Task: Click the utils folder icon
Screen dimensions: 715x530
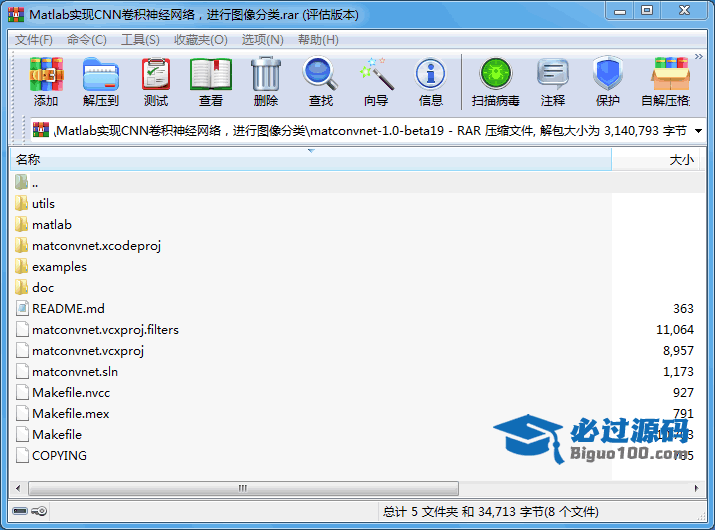Action: point(21,203)
